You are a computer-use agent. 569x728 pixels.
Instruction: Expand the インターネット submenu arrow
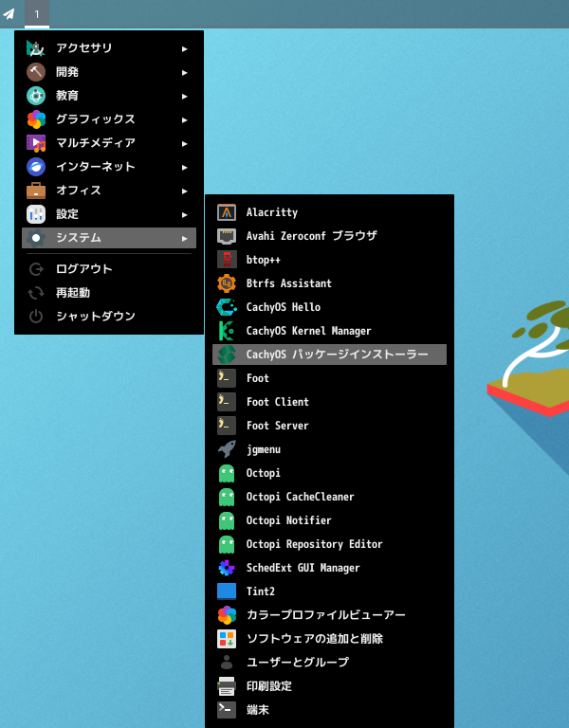pos(185,167)
